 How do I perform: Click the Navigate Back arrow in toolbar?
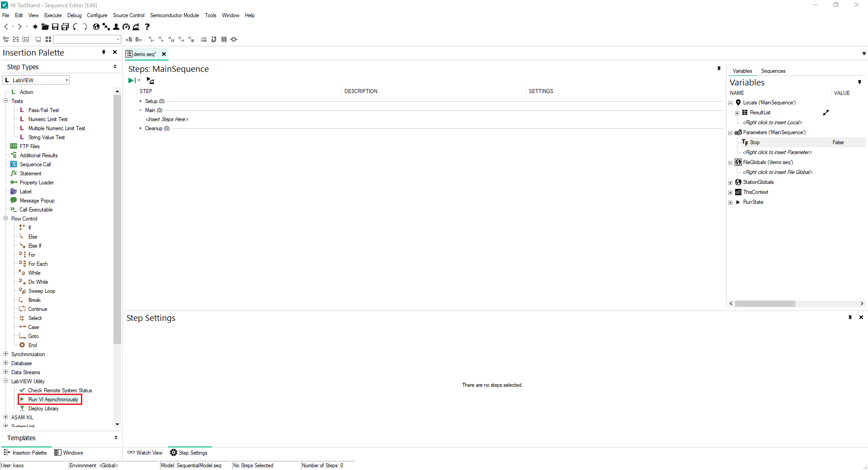coord(6,27)
